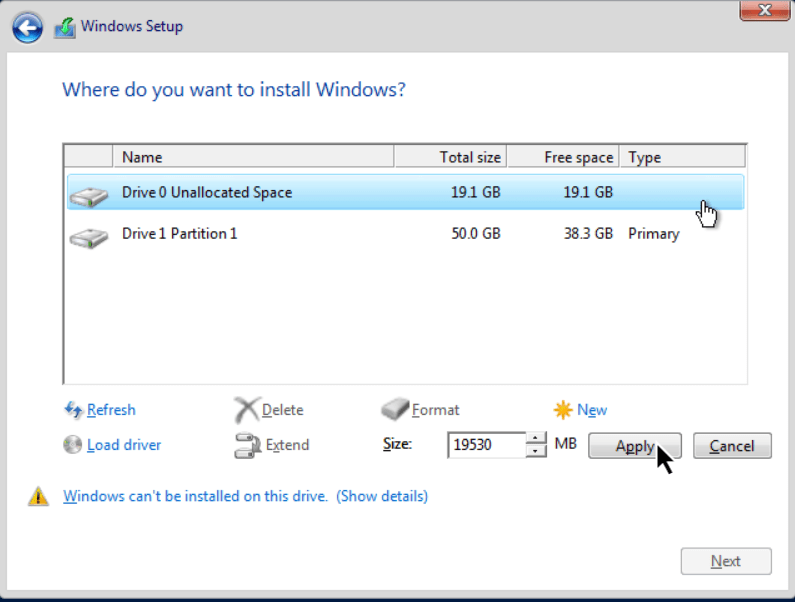Viewport: 795px width, 602px height.
Task: Apply the new partition size
Action: tap(635, 446)
